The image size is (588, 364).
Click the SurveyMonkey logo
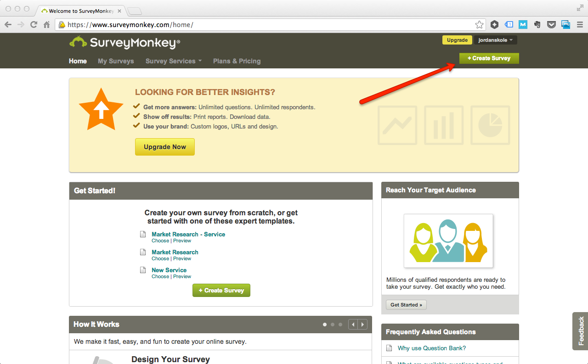click(124, 42)
